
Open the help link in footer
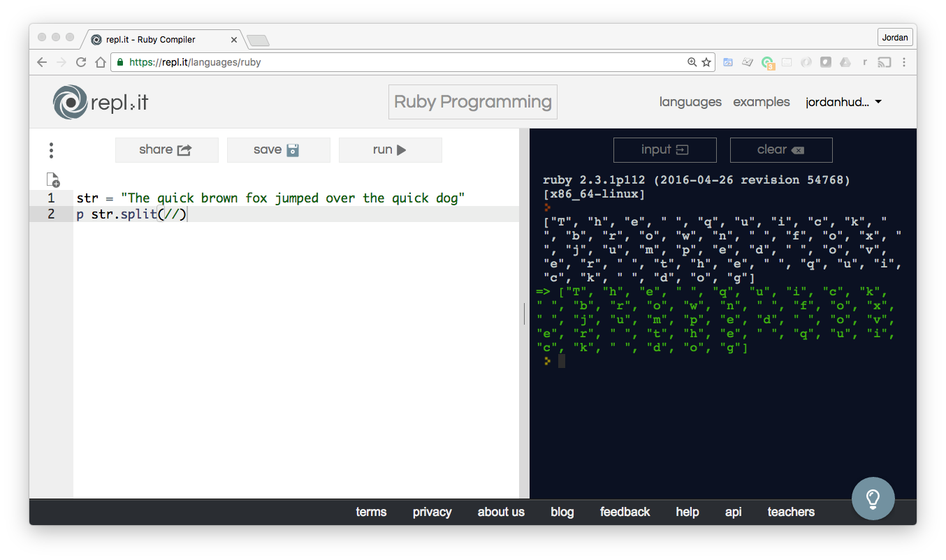[x=687, y=512]
